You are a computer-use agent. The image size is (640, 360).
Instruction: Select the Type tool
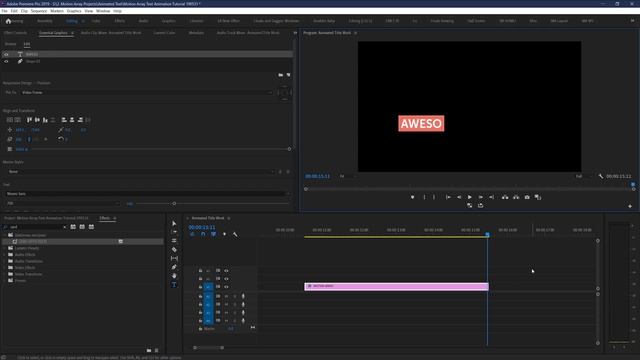point(174,284)
